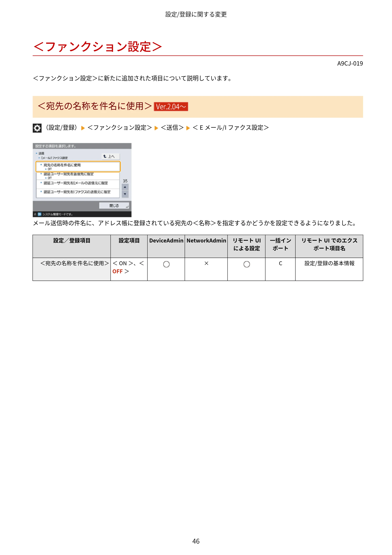Click <送信> in the breadcrumb path

172,128
